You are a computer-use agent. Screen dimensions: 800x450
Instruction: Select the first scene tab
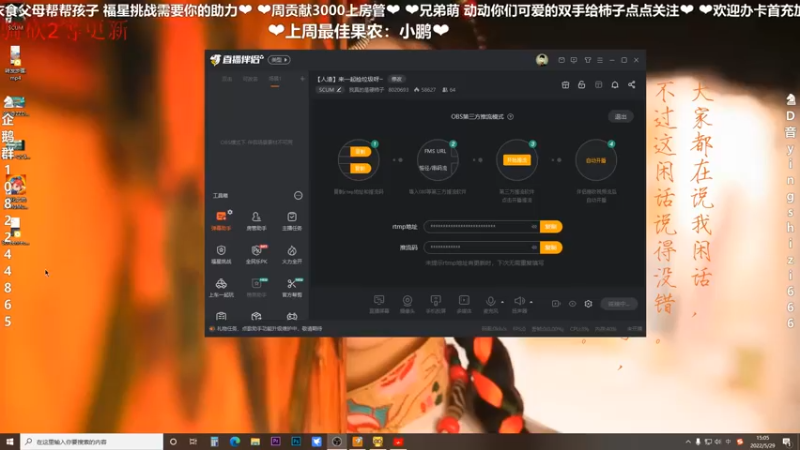227,79
